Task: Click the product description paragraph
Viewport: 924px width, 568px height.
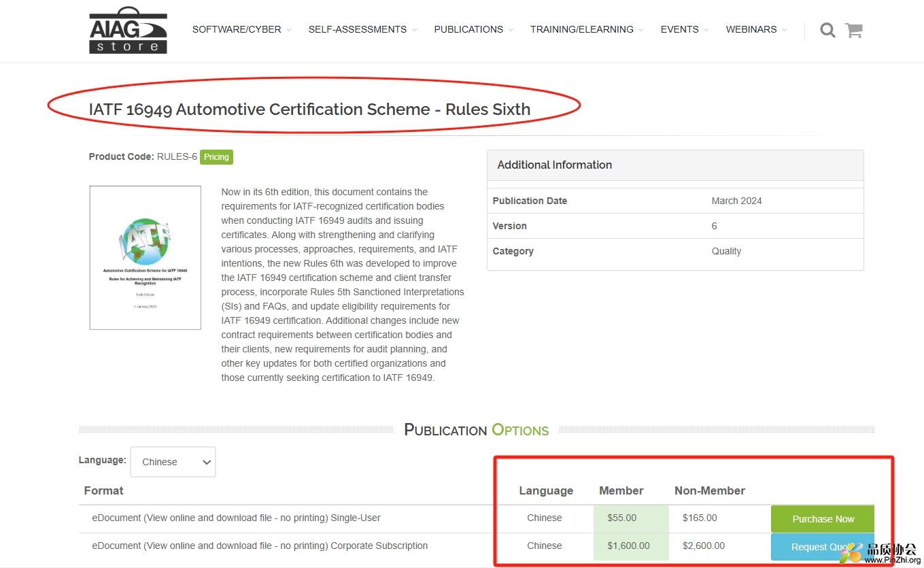Action: 343,284
